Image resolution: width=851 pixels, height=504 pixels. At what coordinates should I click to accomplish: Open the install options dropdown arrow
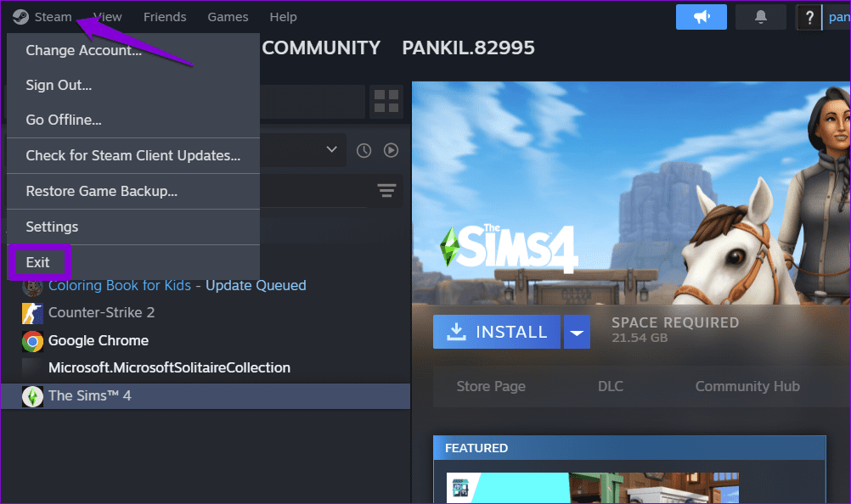click(577, 332)
